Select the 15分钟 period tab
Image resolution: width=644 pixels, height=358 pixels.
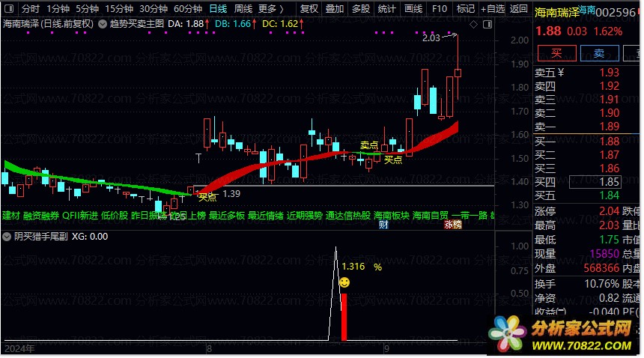click(119, 9)
